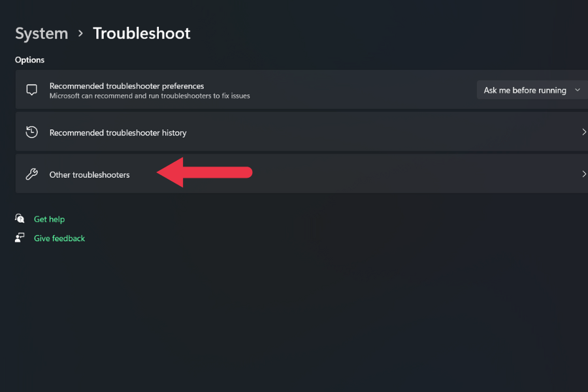Click the red arrow annotation graphic
This screenshot has height=392, width=588.
[x=204, y=172]
